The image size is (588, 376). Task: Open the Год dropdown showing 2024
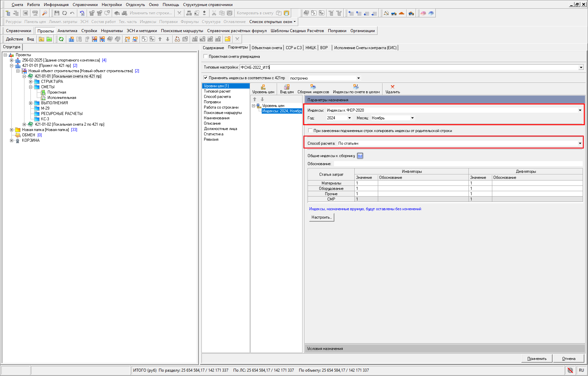(x=349, y=118)
